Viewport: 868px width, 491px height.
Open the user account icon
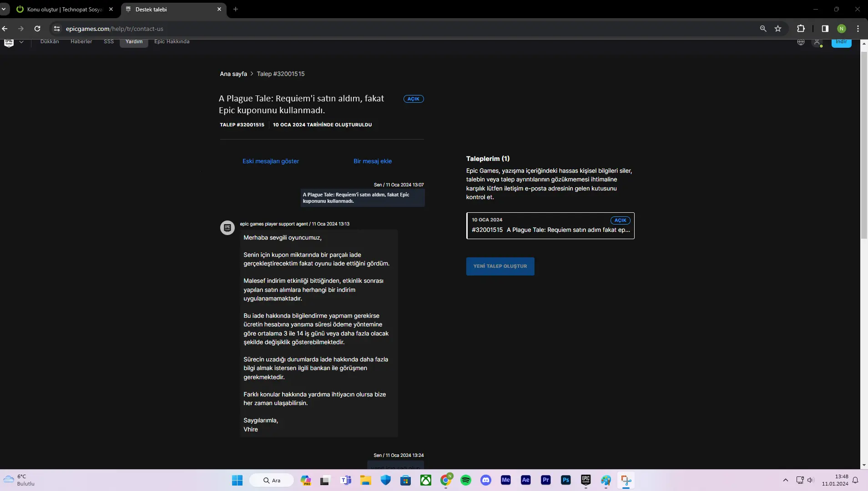pos(818,42)
